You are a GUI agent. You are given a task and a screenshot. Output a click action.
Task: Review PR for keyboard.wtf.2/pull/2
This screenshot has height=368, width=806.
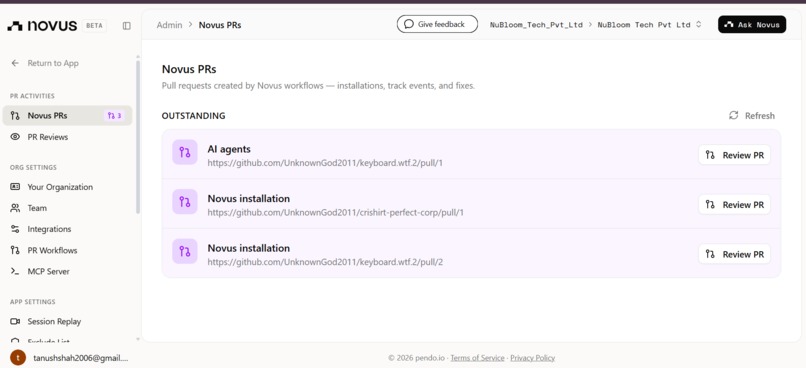click(x=734, y=254)
